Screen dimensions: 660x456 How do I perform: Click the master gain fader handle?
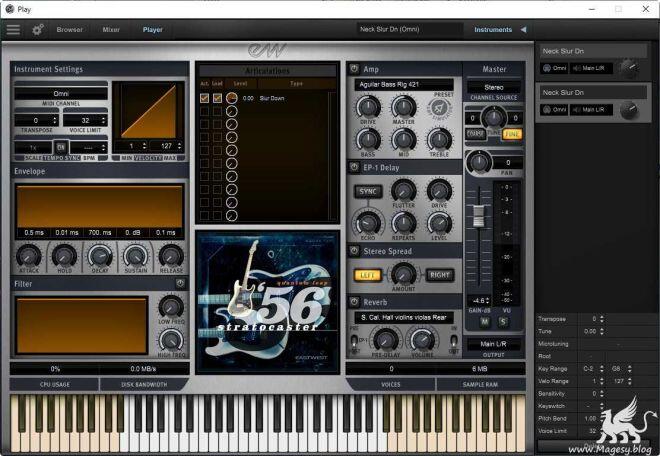pyautogui.click(x=479, y=216)
